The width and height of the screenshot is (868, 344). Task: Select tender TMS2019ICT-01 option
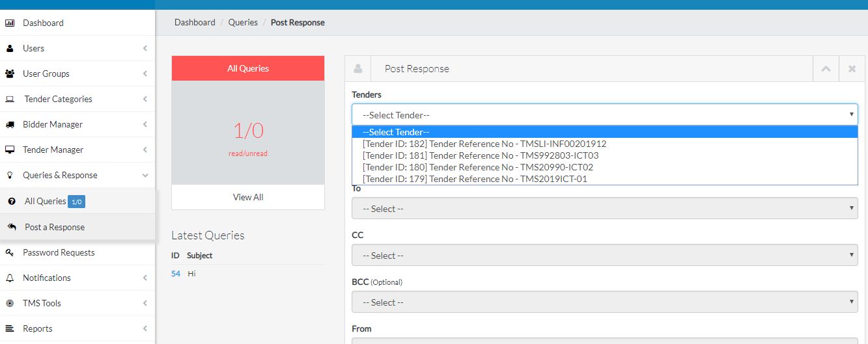click(475, 179)
